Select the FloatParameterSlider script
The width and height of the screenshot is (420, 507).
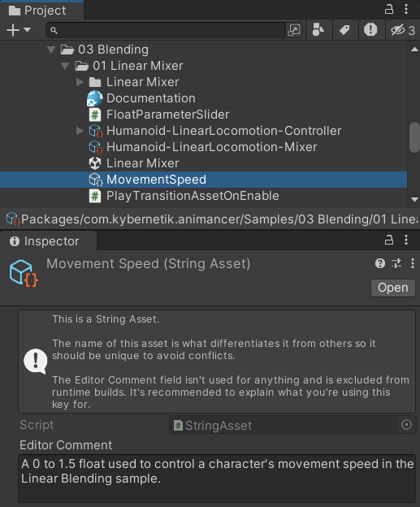click(x=167, y=115)
